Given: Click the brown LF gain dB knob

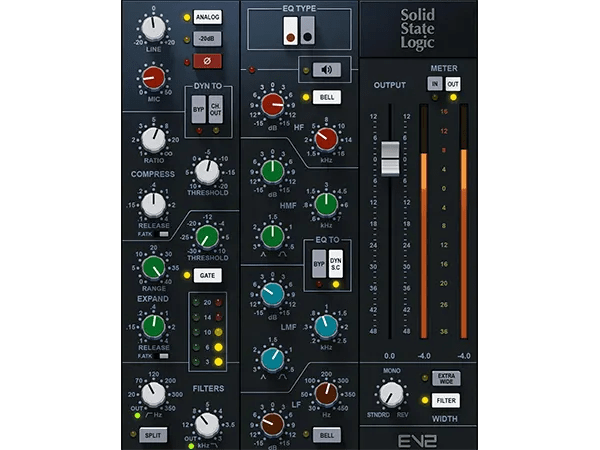Looking at the screenshot, I should (x=272, y=424).
